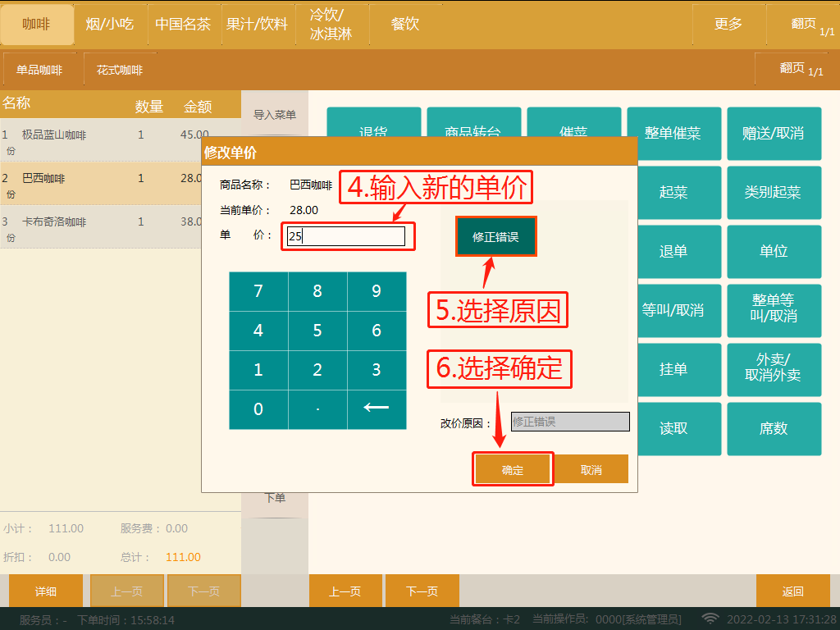Screen dimensions: 840x630
Task: Click the 整单等叫/取消 button
Action: click(774, 310)
